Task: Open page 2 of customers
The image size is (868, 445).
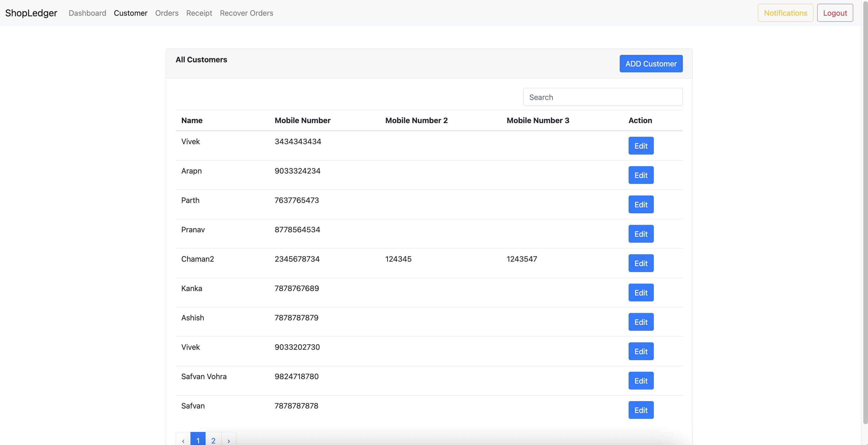Action: 213,440
